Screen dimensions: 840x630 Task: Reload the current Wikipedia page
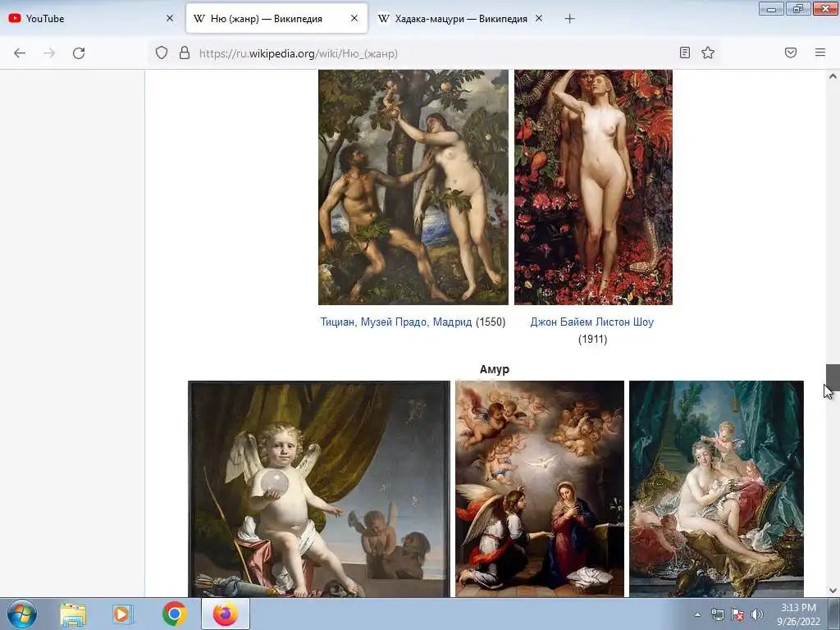tap(79, 53)
